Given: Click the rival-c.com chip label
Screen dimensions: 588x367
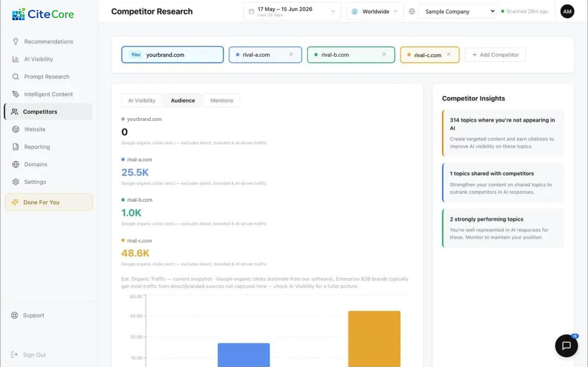Looking at the screenshot, I should (428, 55).
